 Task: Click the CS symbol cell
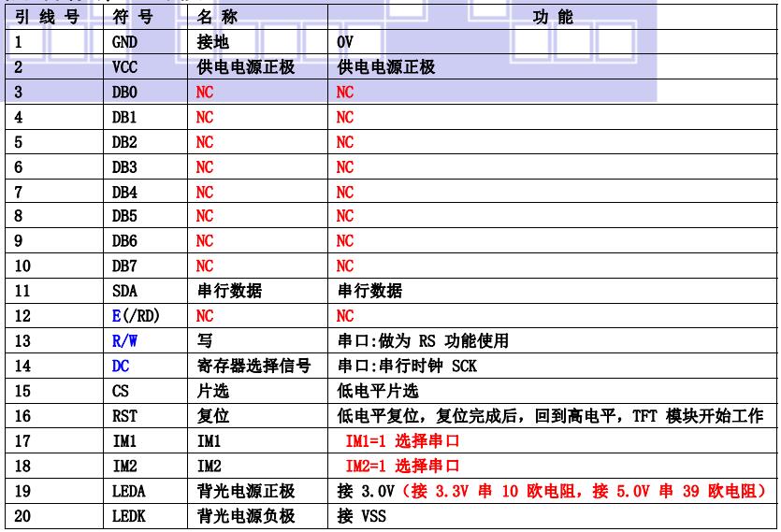coord(120,390)
